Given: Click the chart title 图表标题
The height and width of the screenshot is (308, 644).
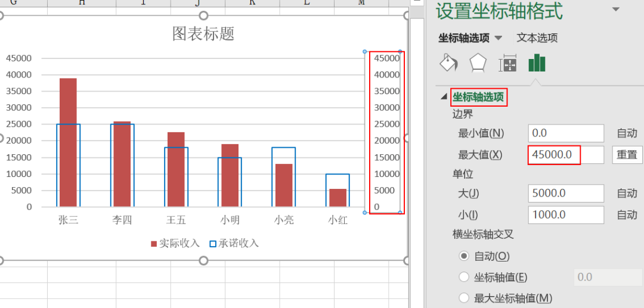Looking at the screenshot, I should [x=203, y=33].
